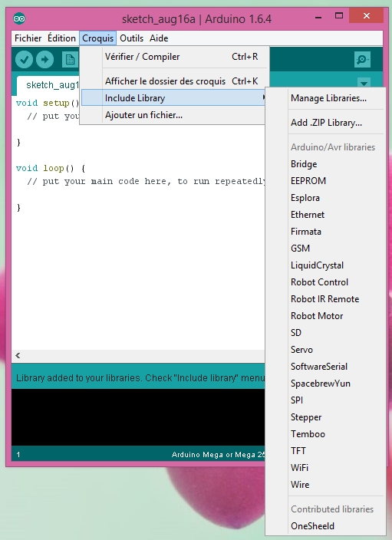Click the line number 1 in status bar
This screenshot has height=540, width=392.
click(x=18, y=455)
